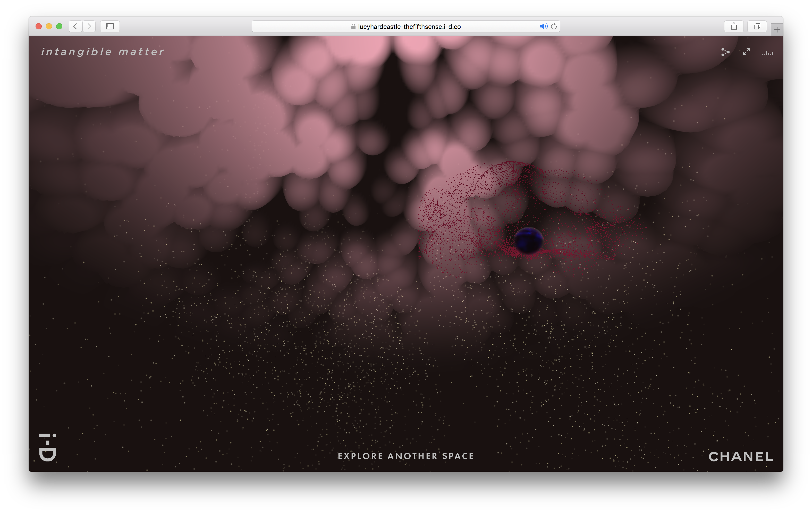
Task: Toggle sound with the audio bars icon
Action: pos(767,53)
